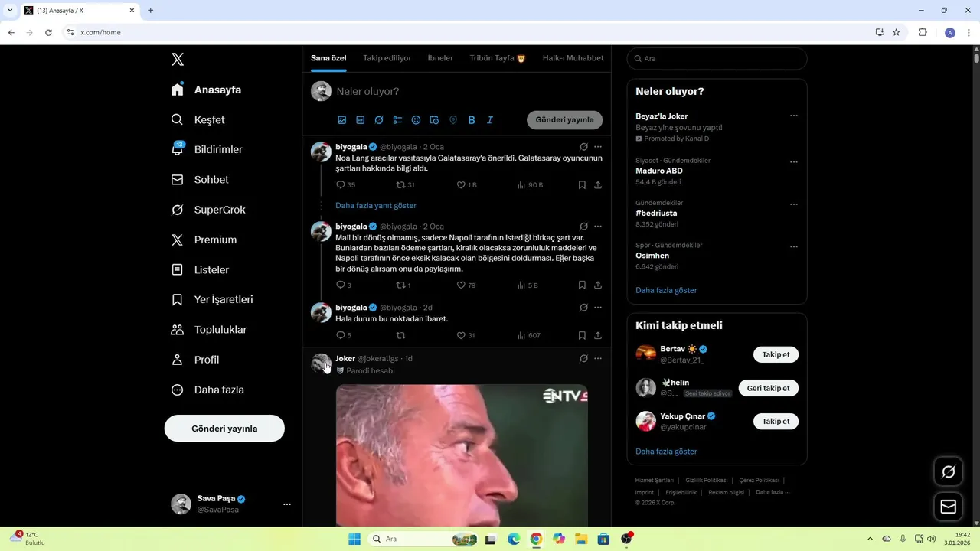
Task: Add a poll to post
Action: 397,120
